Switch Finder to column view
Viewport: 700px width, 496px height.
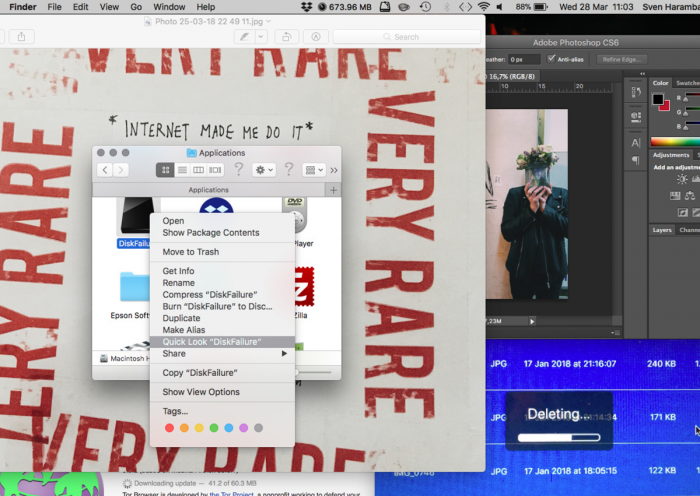(199, 170)
